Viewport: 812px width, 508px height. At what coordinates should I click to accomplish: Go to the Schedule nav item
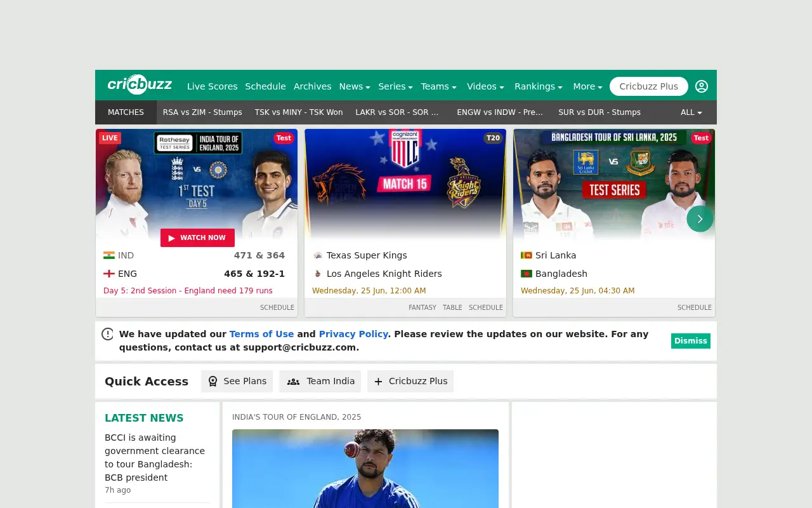(x=265, y=86)
